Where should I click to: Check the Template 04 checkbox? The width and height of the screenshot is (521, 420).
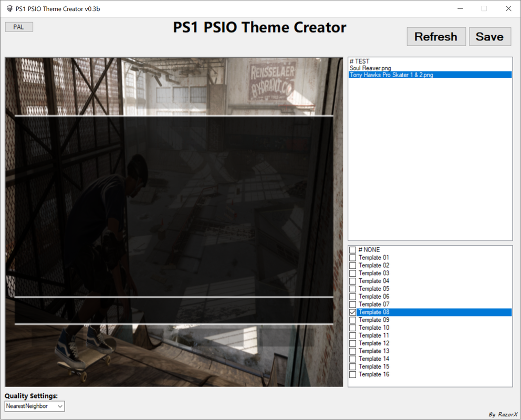pyautogui.click(x=352, y=281)
